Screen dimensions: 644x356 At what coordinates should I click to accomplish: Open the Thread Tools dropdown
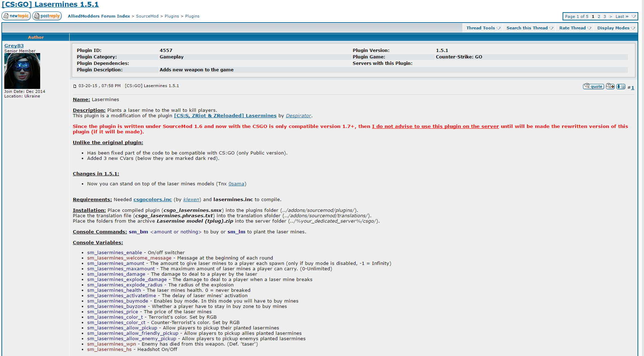[x=483, y=28]
